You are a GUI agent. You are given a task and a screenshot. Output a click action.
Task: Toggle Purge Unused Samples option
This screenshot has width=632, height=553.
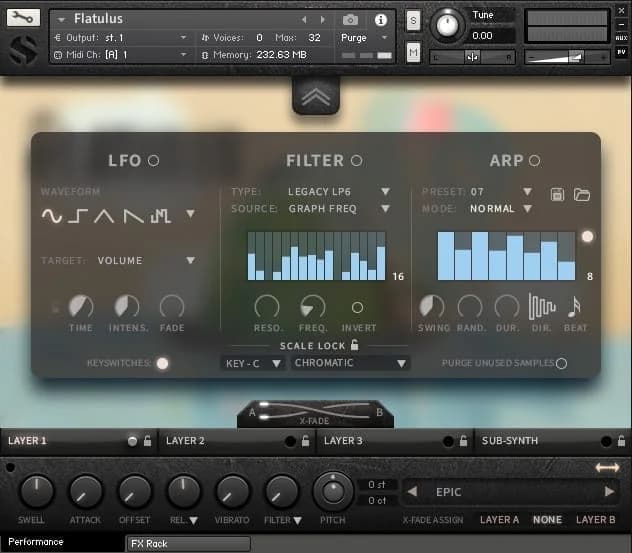click(x=561, y=363)
